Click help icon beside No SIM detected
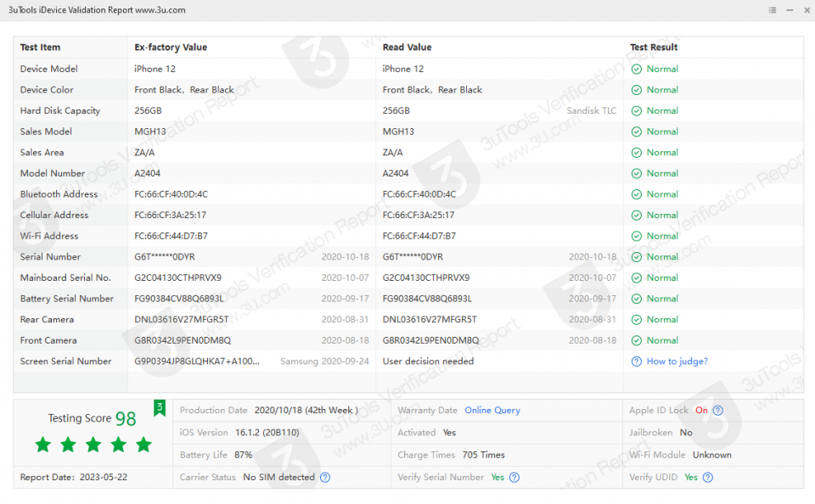This screenshot has width=815, height=504. click(x=325, y=478)
